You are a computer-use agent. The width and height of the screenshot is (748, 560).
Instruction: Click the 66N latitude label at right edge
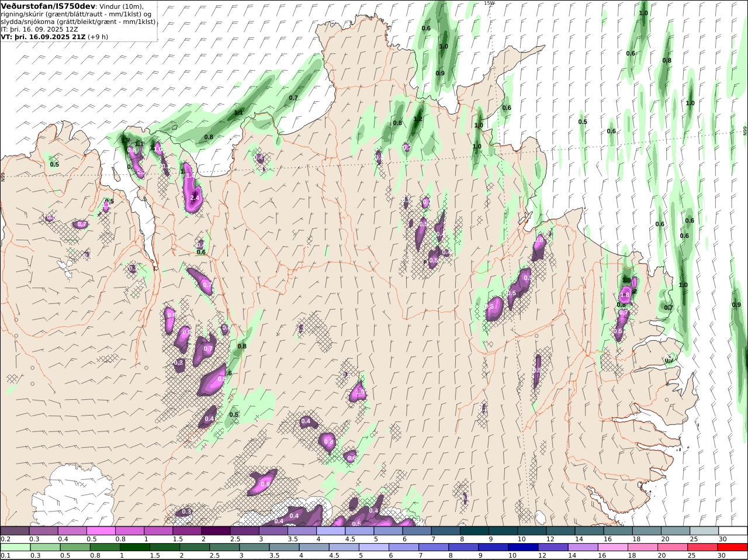[x=745, y=131]
